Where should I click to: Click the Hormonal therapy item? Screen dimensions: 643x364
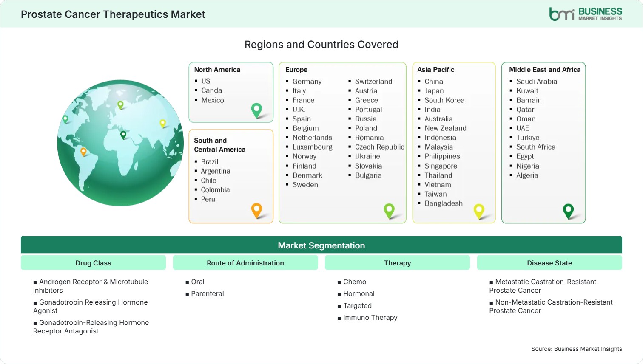(x=356, y=294)
